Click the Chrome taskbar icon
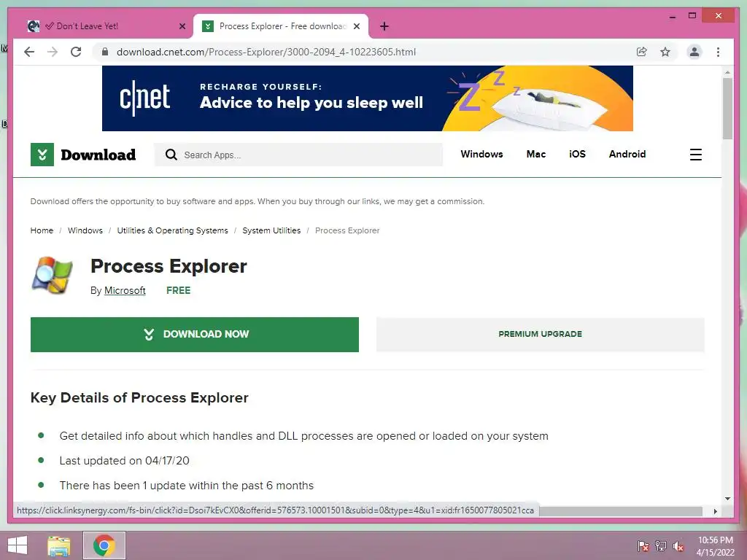The height and width of the screenshot is (560, 747). tap(104, 545)
